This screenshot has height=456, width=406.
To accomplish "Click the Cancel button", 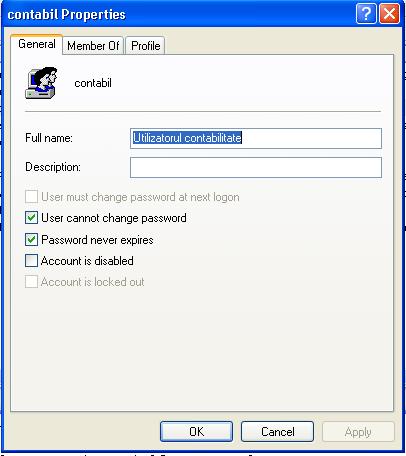I will pos(277,432).
